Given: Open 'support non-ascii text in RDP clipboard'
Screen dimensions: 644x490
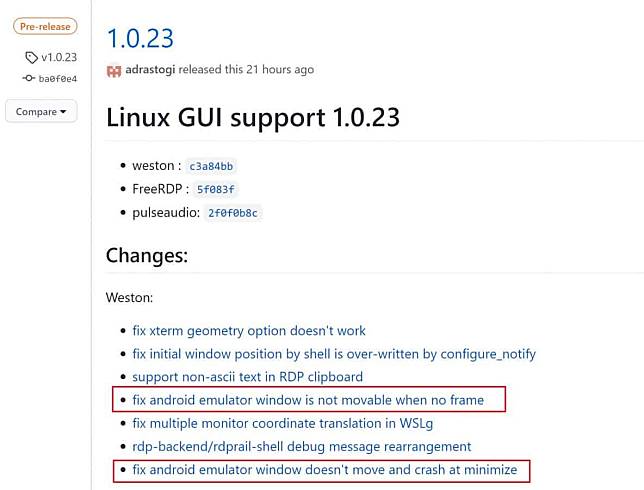Looking at the screenshot, I should click(x=247, y=376).
